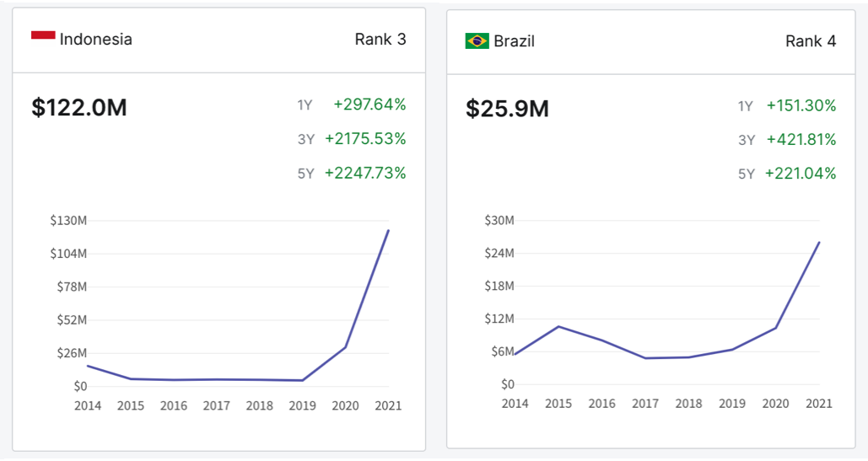
Task: Select the $25.9M Brazil total value
Action: 507,109
